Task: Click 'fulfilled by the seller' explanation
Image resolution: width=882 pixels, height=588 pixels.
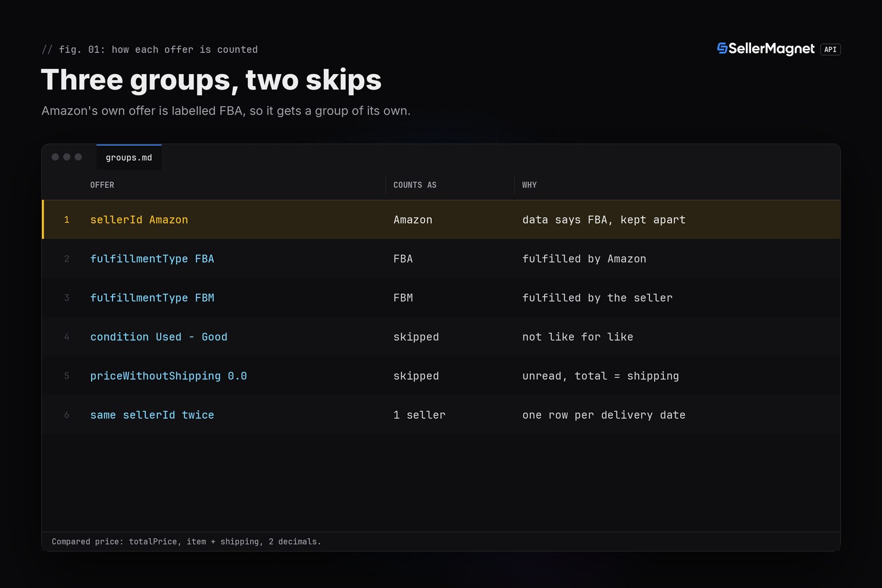Action: pyautogui.click(x=597, y=298)
